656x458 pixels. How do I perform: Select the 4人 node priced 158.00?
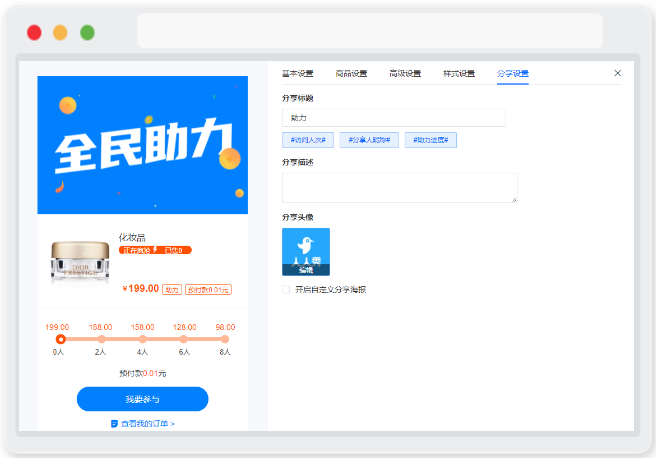click(143, 339)
